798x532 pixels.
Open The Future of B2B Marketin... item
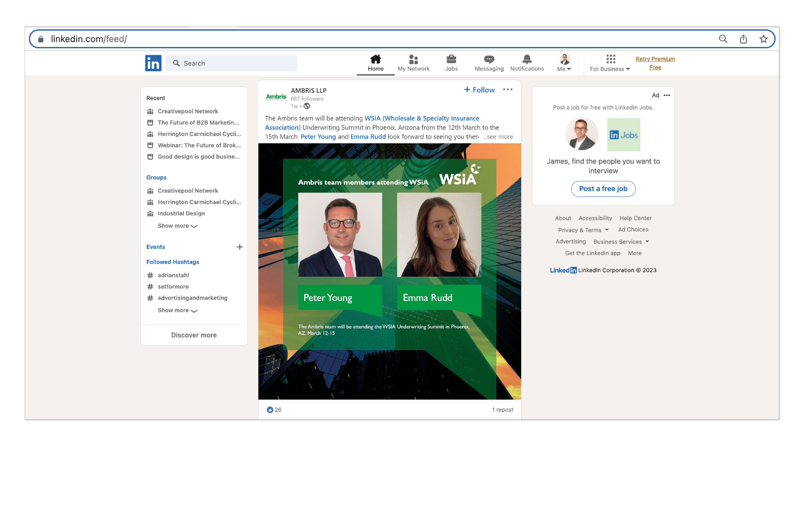click(x=198, y=123)
